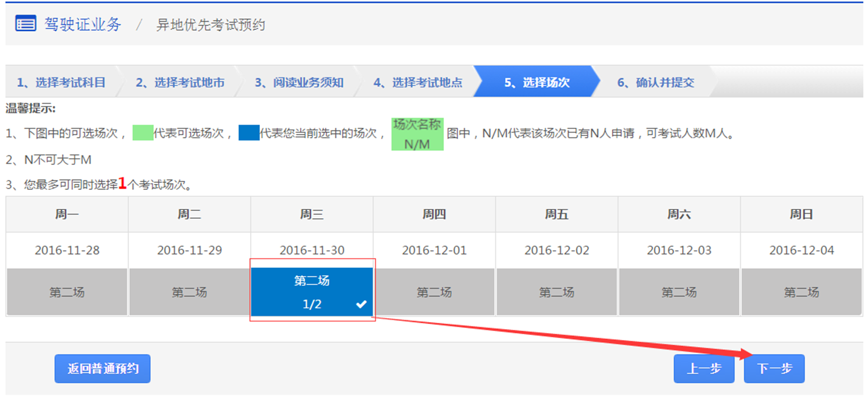
Task: Click 返回普通预约 button
Action: (102, 369)
